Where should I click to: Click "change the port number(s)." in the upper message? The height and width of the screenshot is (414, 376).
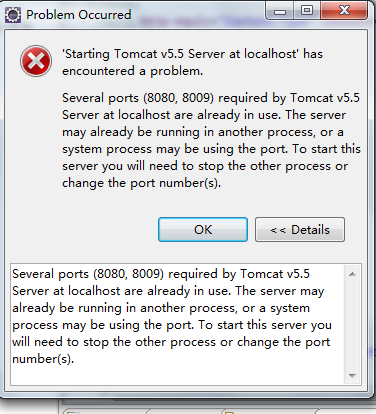point(141,183)
